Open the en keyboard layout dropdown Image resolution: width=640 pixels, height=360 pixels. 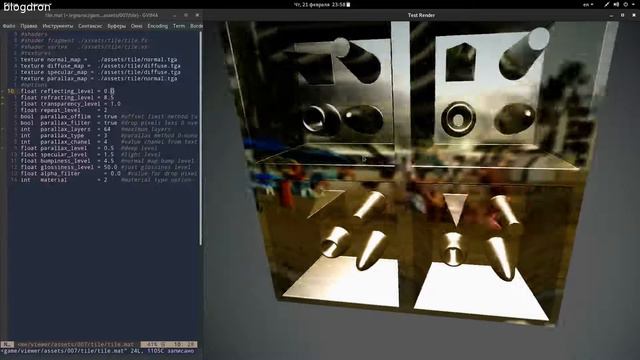pyautogui.click(x=588, y=4)
